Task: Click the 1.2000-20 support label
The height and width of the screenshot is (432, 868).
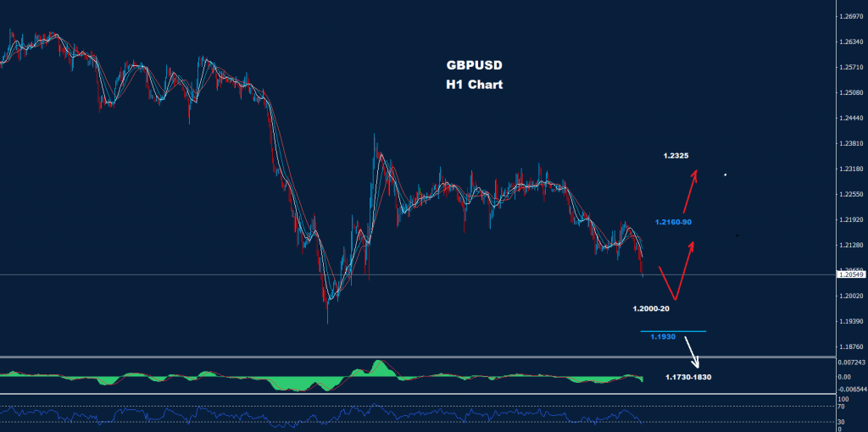Action: click(x=652, y=308)
